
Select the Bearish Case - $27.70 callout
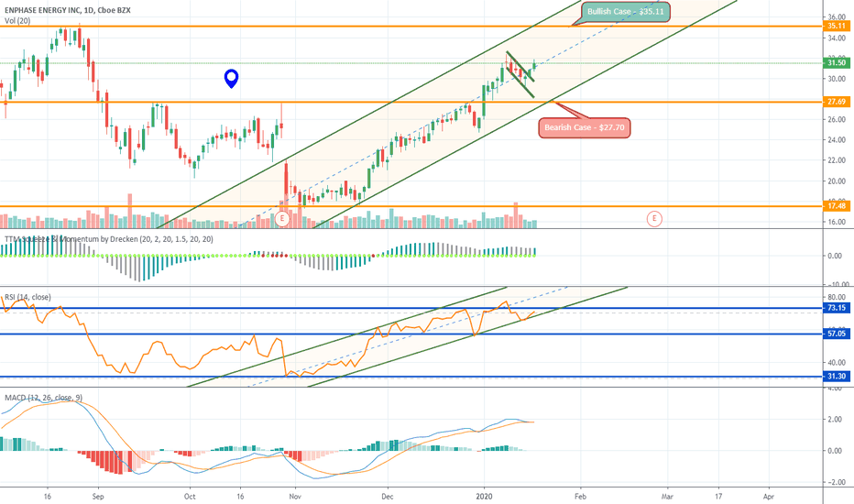585,127
